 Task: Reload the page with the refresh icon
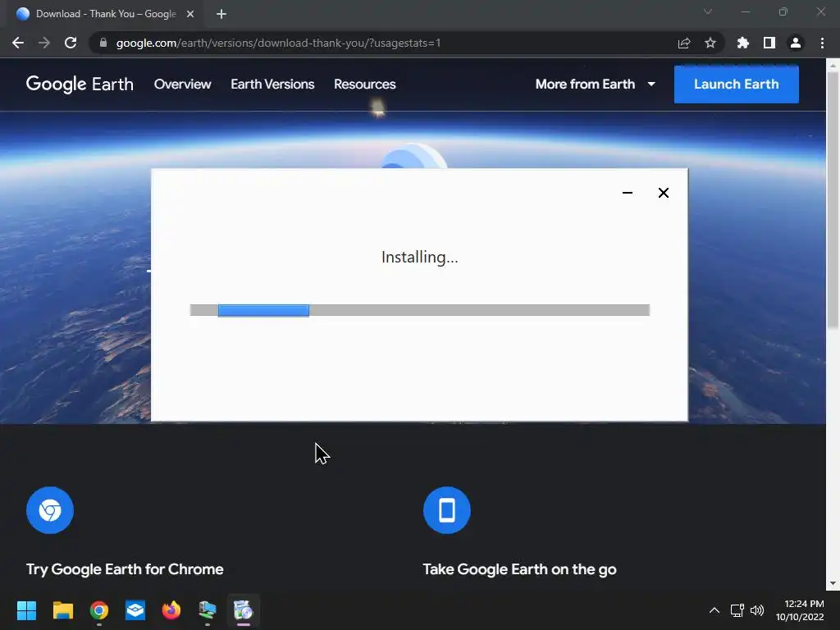(x=71, y=43)
